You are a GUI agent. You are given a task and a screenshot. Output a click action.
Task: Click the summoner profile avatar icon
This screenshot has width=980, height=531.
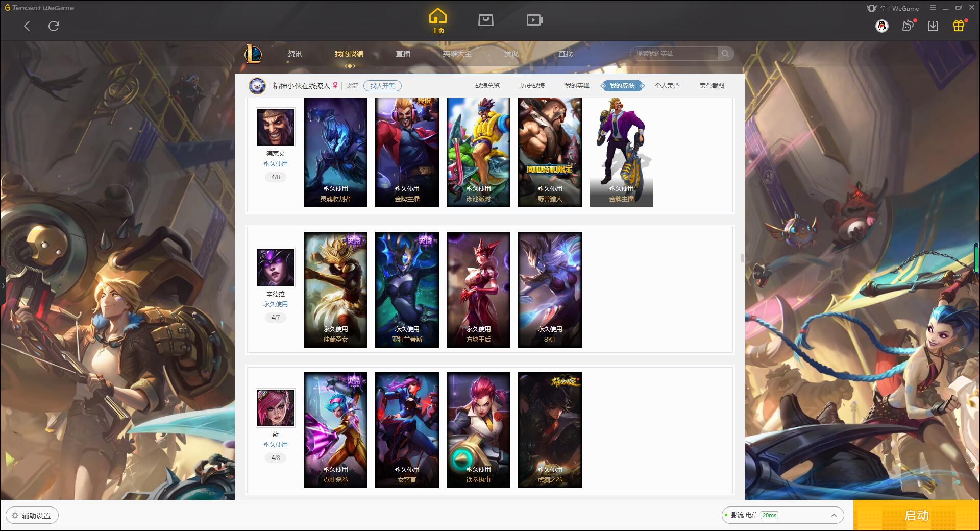pyautogui.click(x=257, y=86)
